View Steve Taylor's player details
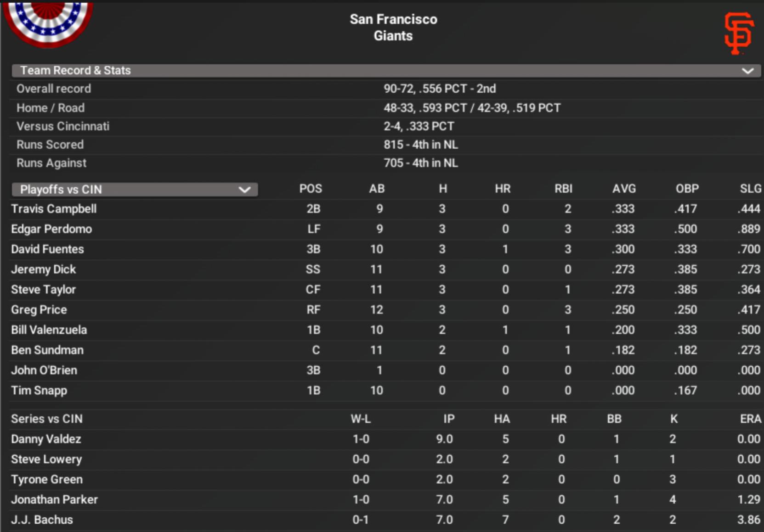Viewport: 764px width, 532px height. pyautogui.click(x=43, y=290)
